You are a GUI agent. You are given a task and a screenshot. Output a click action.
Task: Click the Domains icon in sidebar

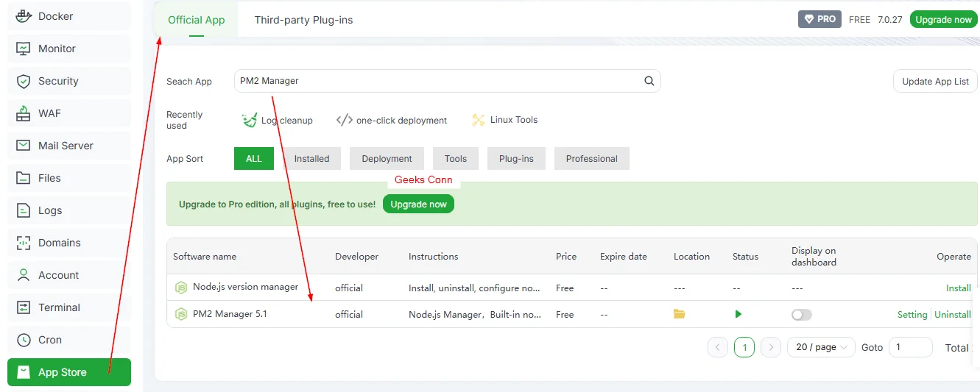[x=24, y=243]
